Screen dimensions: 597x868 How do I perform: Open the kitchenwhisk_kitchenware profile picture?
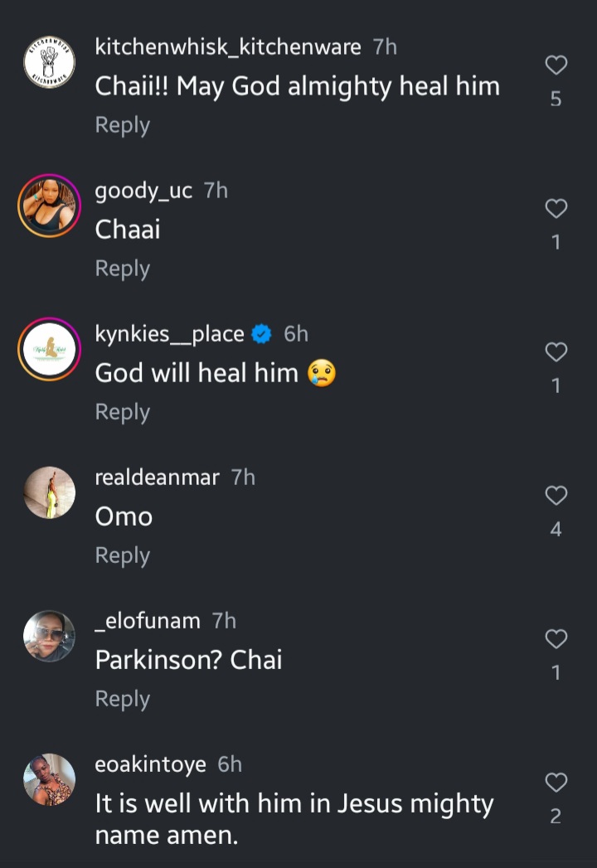[48, 63]
